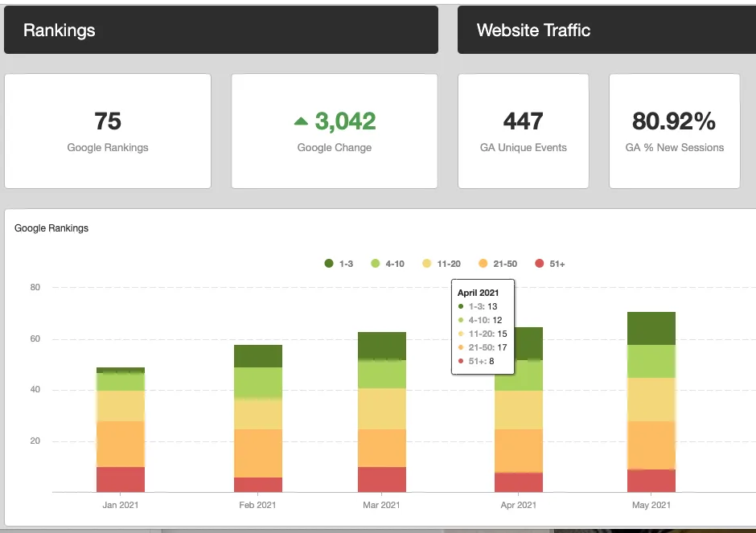Click the green up arrow next to 3,042

point(301,121)
